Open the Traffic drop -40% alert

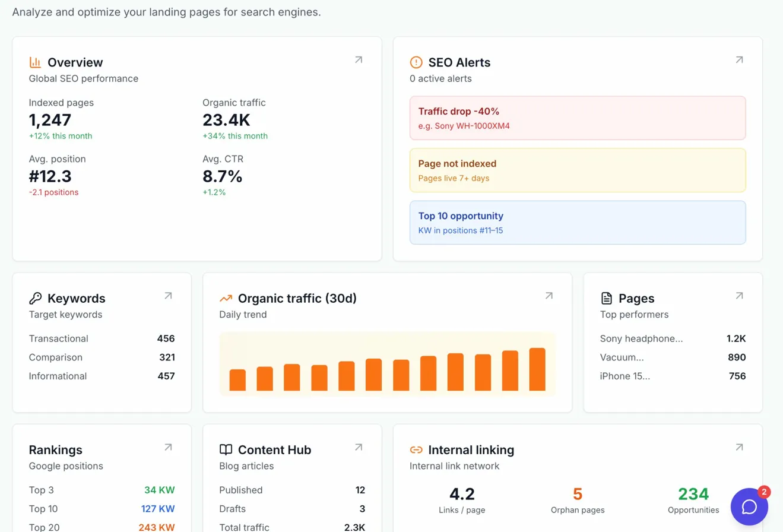pyautogui.click(x=578, y=118)
